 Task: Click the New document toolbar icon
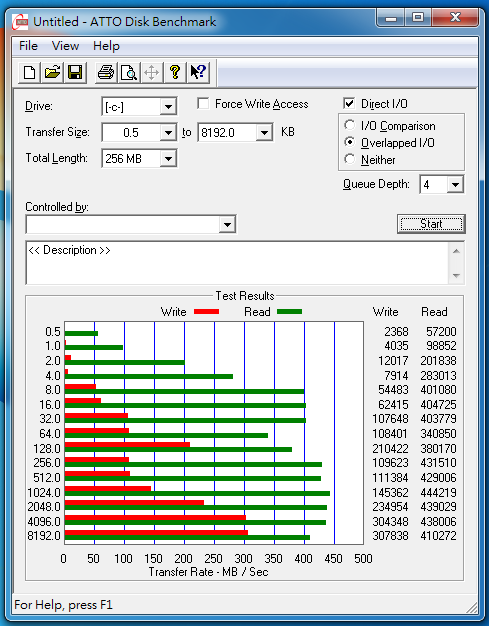[30, 72]
